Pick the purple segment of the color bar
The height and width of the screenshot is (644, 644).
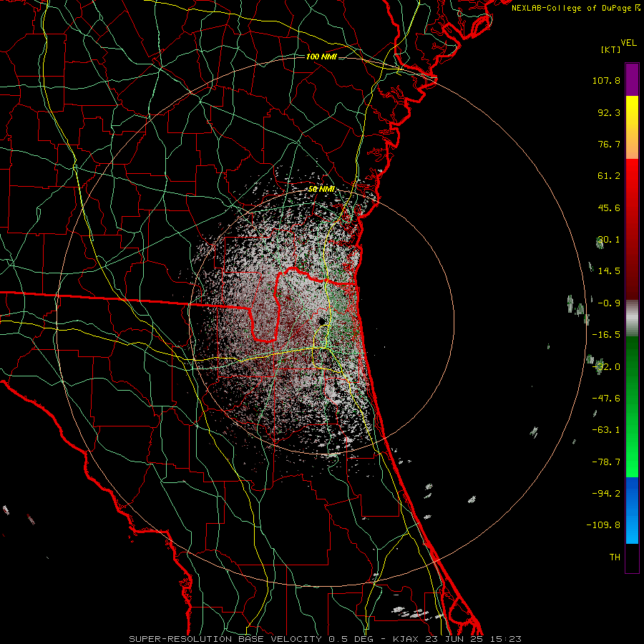(x=632, y=79)
